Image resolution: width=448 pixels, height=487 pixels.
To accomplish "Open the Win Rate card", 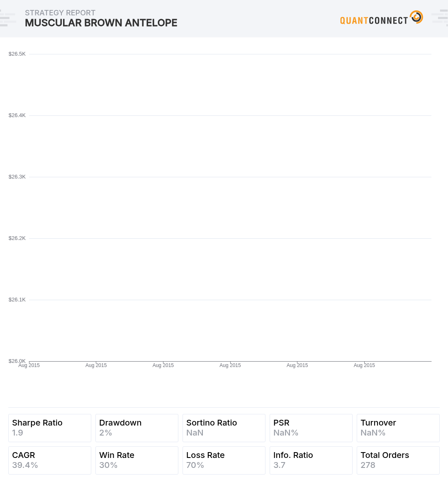I will point(137,460).
